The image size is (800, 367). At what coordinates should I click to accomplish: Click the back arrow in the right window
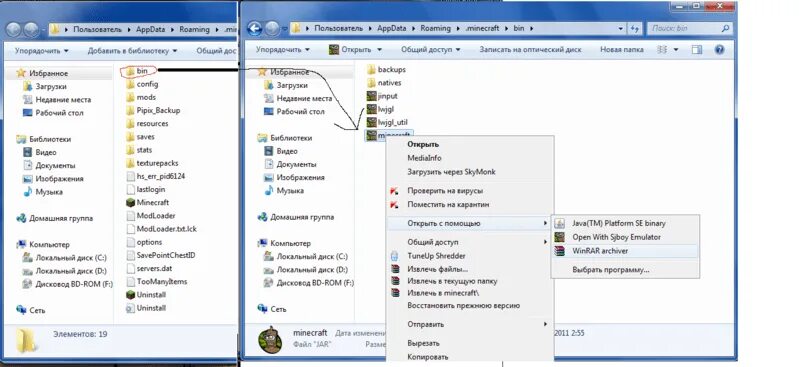(255, 29)
